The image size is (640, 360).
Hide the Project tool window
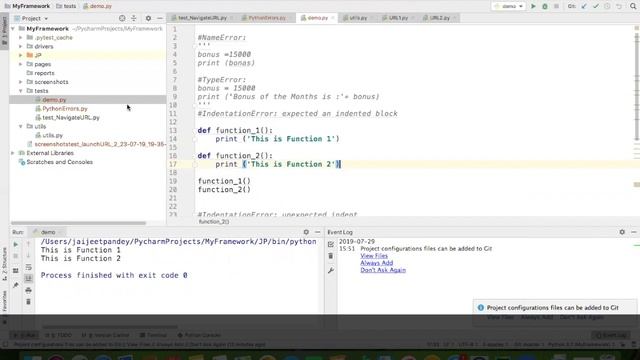click(x=160, y=18)
